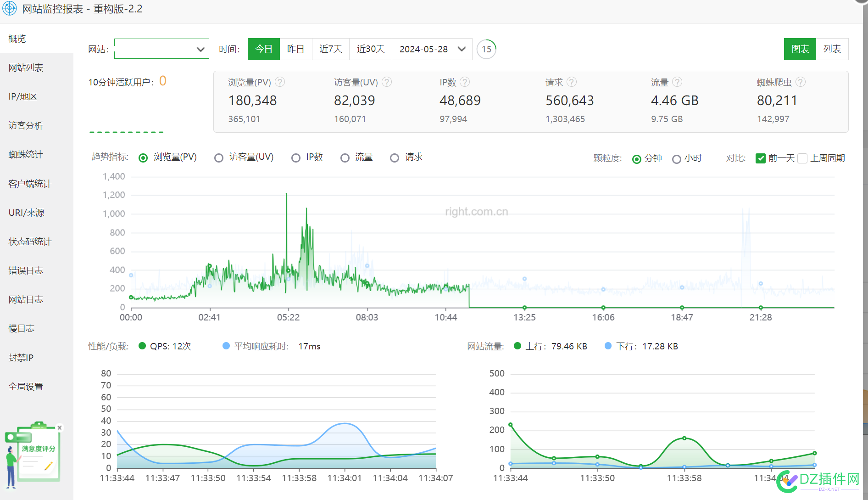Open 全局设置 in sidebar
Image resolution: width=868 pixels, height=500 pixels.
coord(37,387)
